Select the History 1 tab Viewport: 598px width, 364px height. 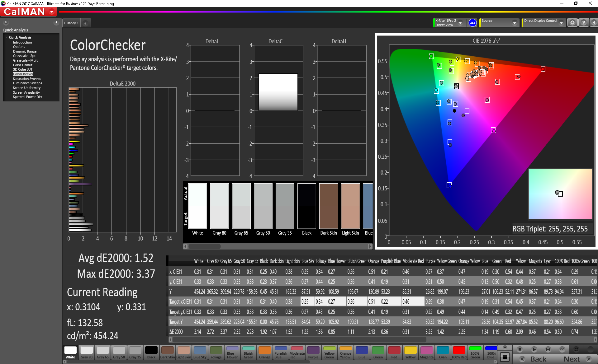point(71,23)
